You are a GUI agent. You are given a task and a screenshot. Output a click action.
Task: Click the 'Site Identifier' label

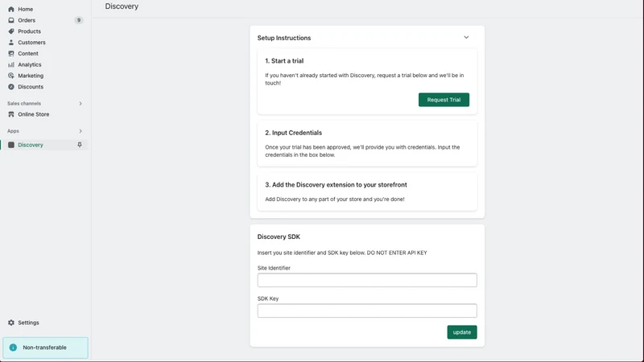coord(274,268)
